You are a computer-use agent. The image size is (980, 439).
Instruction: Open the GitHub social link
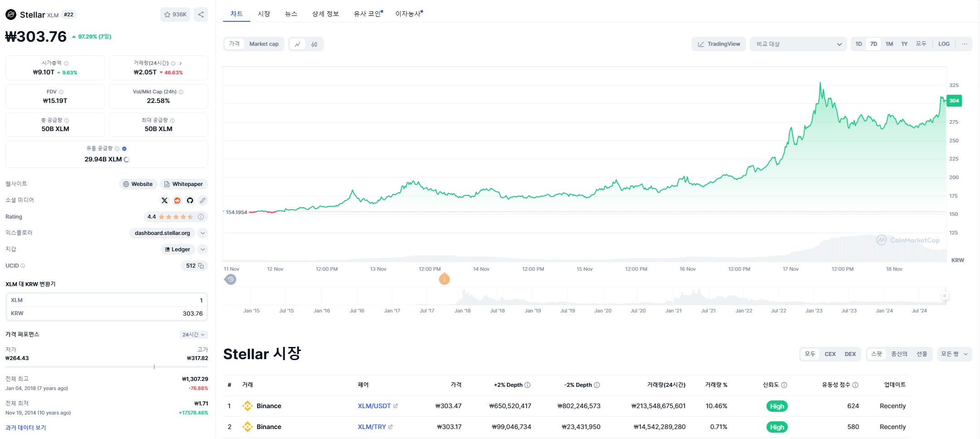click(x=190, y=200)
